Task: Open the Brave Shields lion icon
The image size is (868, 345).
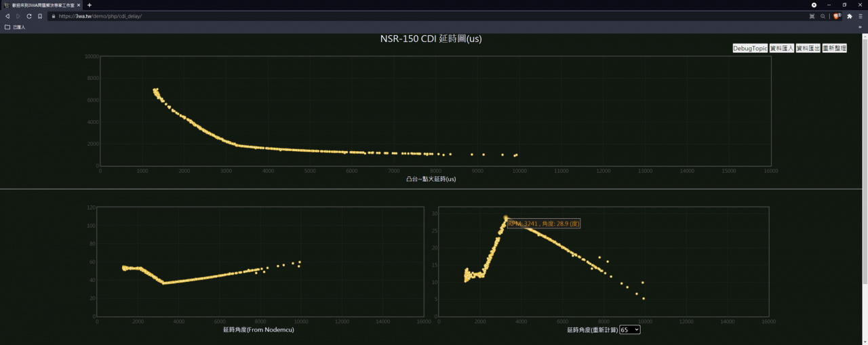Action: pyautogui.click(x=837, y=16)
